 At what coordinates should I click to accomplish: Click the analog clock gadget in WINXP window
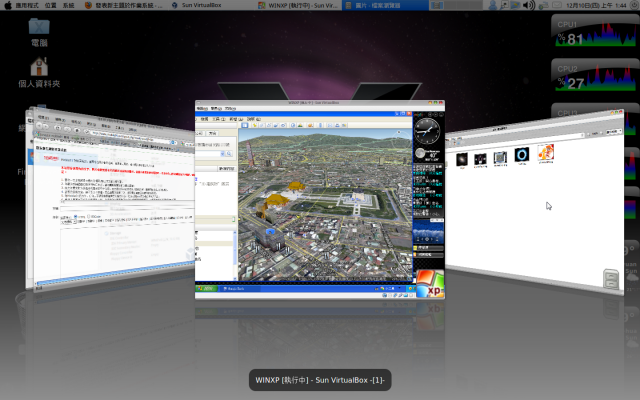(427, 131)
